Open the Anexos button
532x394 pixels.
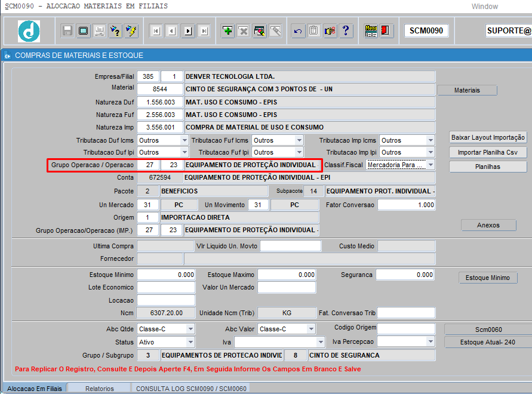(488, 225)
